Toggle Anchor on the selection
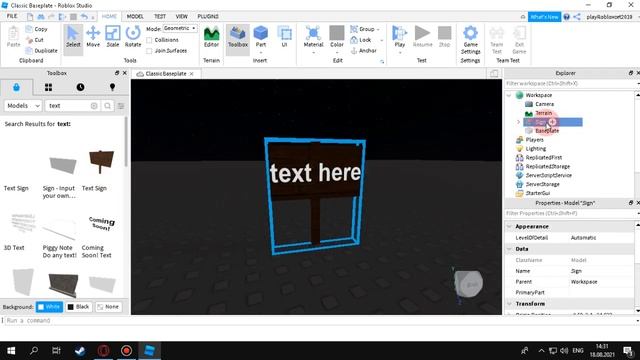This screenshot has width=640, height=360. (363, 51)
